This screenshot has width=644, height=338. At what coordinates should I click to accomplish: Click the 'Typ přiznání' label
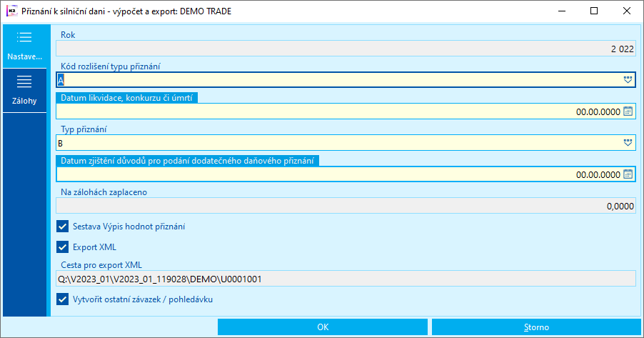[84, 129]
